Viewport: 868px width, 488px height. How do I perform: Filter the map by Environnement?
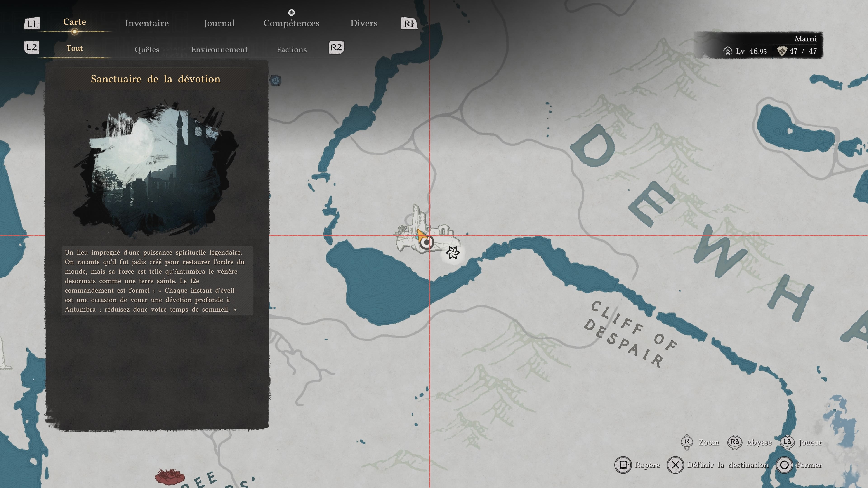(x=219, y=49)
